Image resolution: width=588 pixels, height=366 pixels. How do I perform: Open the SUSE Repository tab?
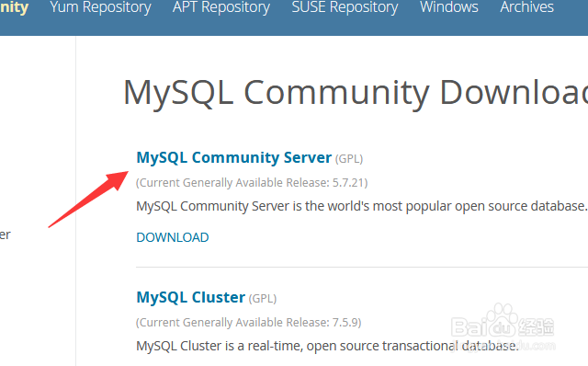[345, 7]
